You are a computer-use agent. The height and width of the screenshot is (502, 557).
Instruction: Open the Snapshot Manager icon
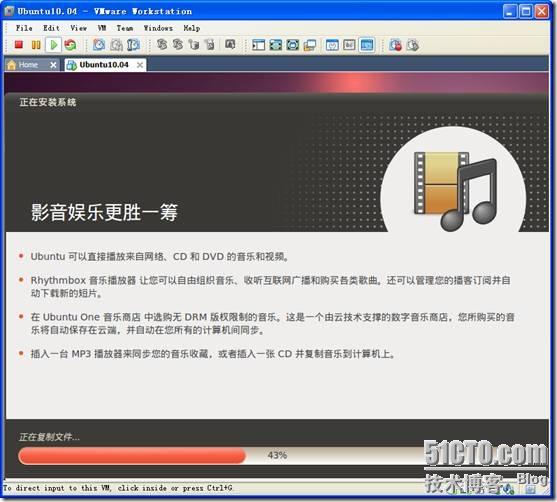[x=134, y=45]
